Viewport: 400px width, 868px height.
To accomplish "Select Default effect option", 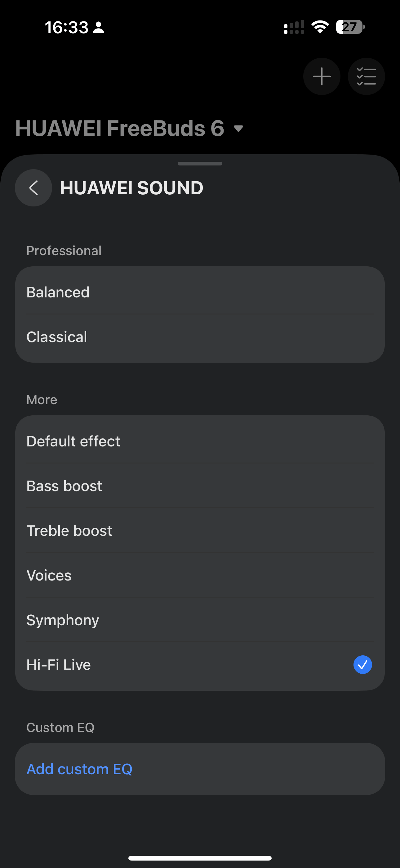I will pos(200,441).
